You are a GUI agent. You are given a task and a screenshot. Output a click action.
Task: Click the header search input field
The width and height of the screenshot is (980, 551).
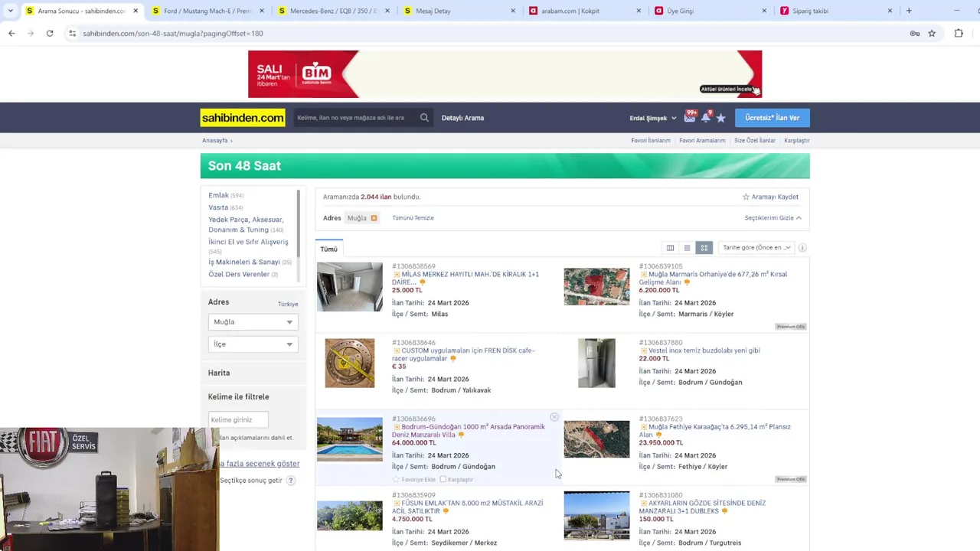(356, 118)
